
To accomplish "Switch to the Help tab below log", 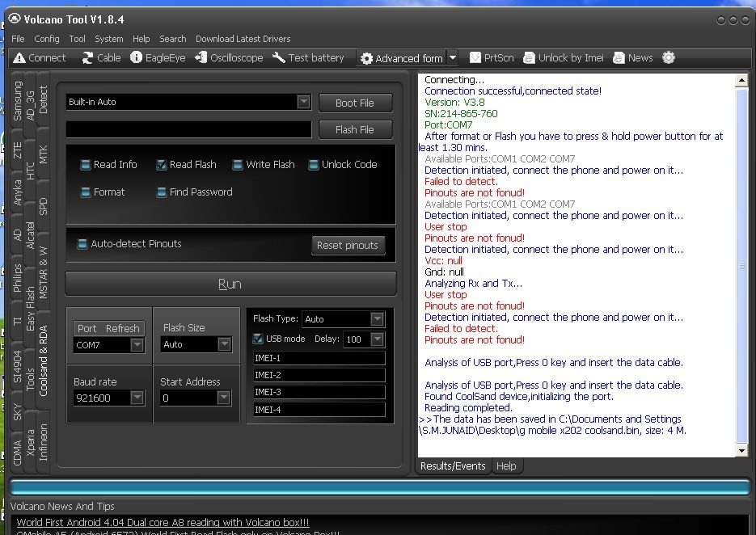I will tap(506, 466).
